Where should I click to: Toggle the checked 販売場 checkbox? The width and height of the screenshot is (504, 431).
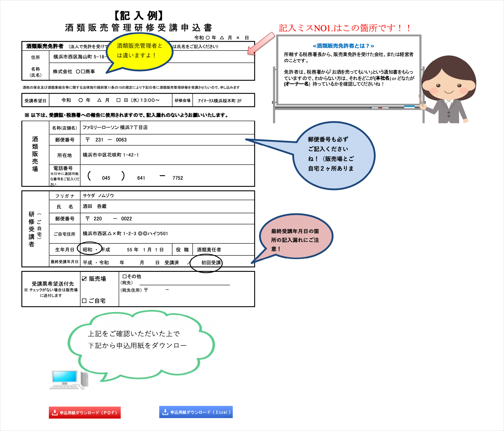(x=84, y=279)
